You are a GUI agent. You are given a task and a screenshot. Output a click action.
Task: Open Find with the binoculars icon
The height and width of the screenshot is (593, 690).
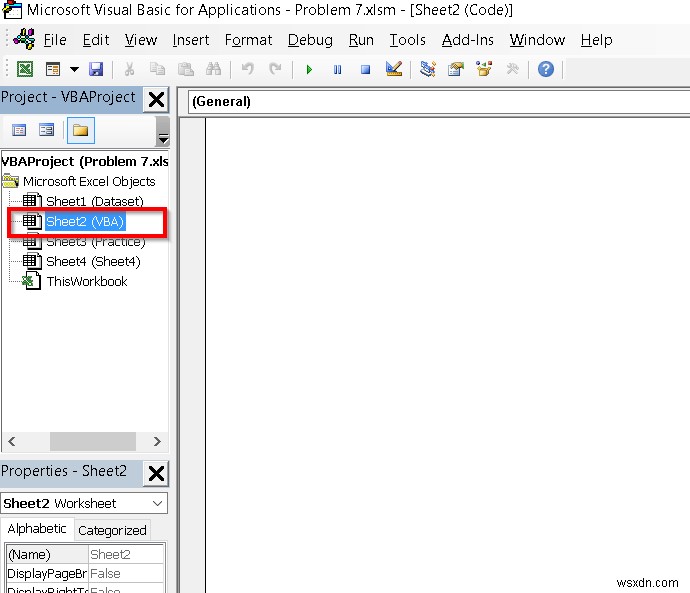213,69
